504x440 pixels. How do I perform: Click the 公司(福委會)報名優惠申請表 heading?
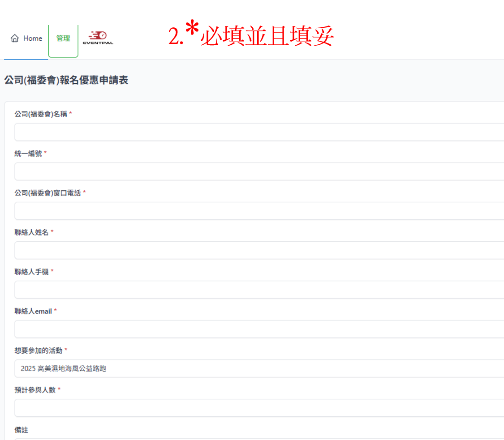click(66, 80)
